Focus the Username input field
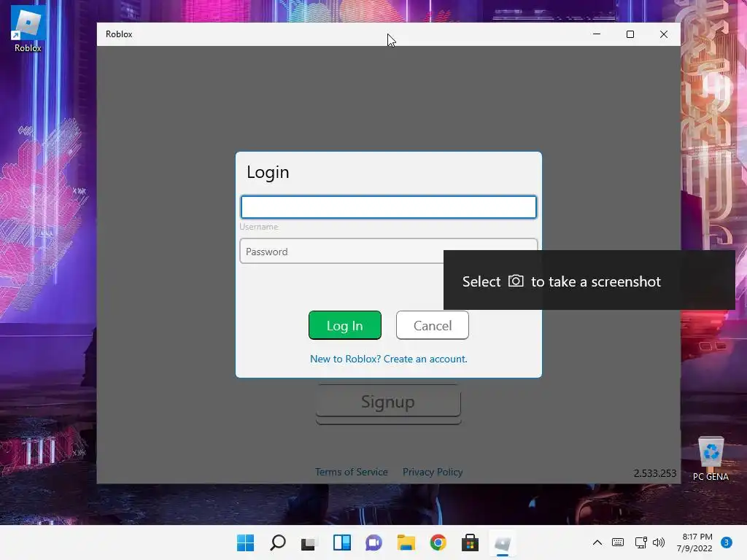 pyautogui.click(x=389, y=207)
